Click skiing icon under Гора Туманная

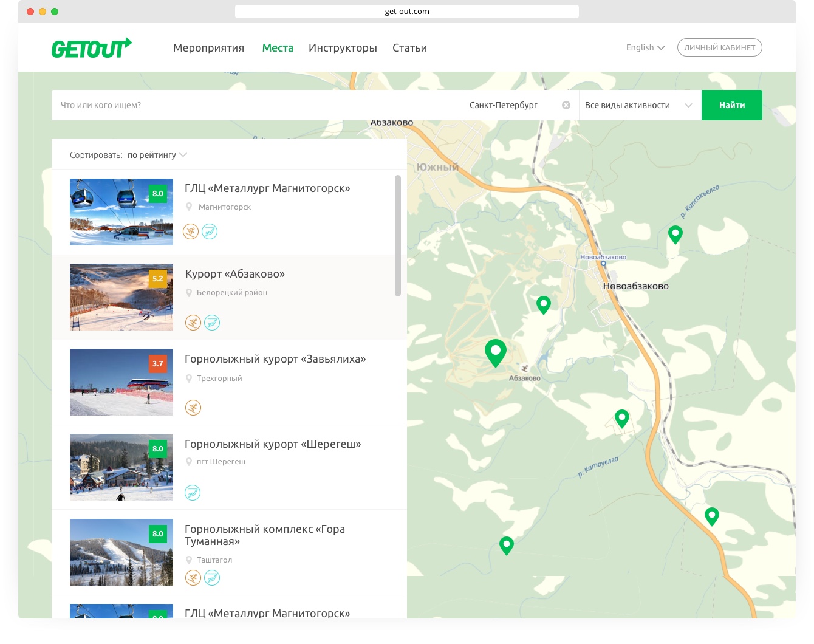193,578
